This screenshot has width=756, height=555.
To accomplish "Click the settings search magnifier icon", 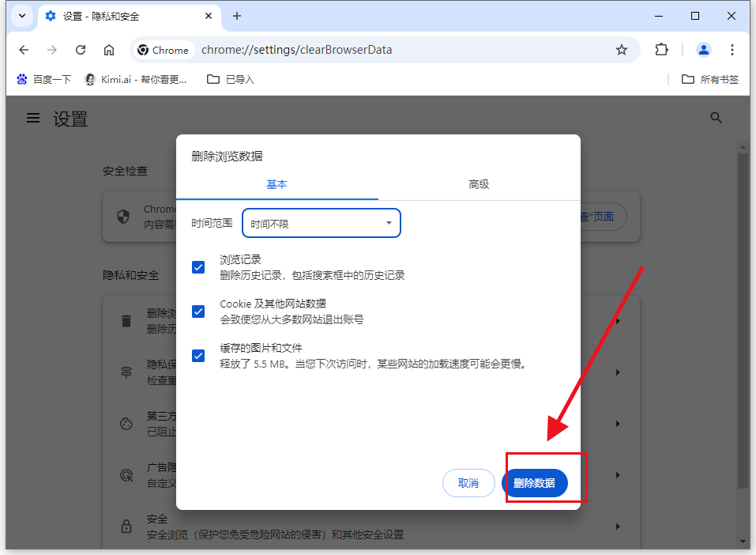I will (x=716, y=118).
